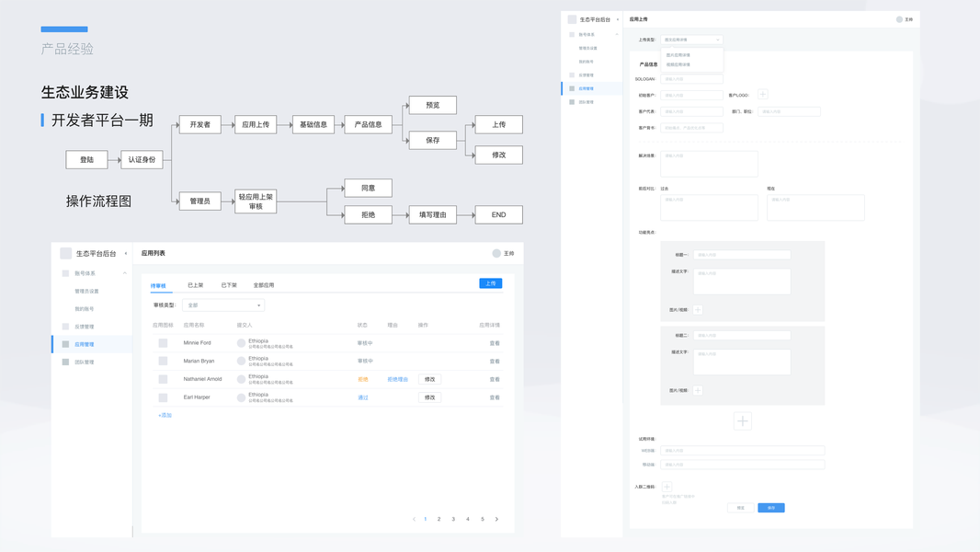Click user avatar in 应用上传 window header
Screen dimensions: 980x552
click(899, 19)
